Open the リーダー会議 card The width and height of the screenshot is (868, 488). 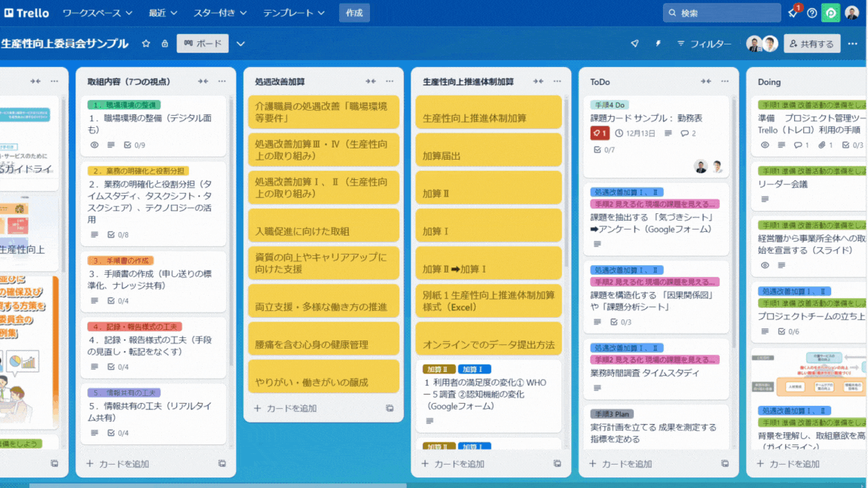(x=808, y=186)
